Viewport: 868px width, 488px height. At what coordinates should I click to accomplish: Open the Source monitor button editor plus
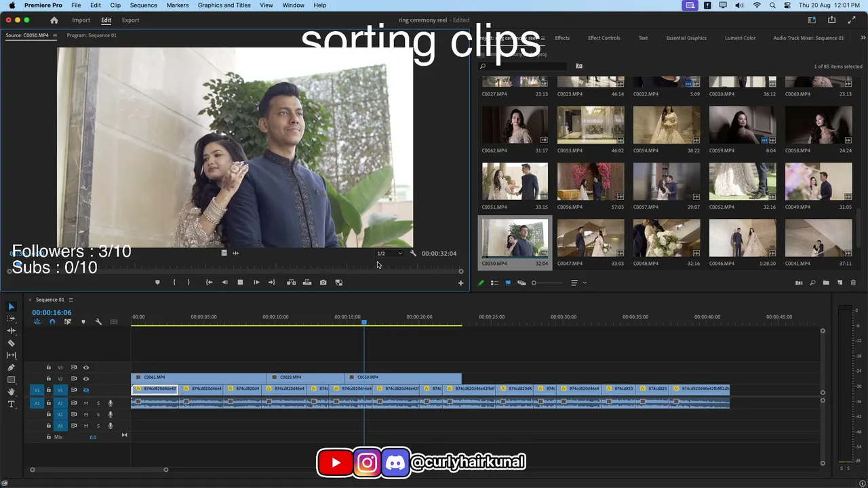tap(460, 283)
